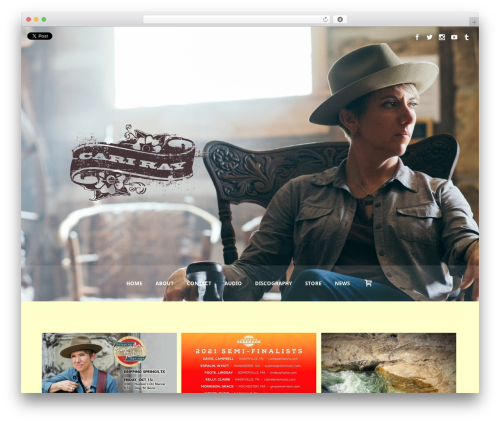
Task: Go to the HOME menu item
Action: pos(134,283)
